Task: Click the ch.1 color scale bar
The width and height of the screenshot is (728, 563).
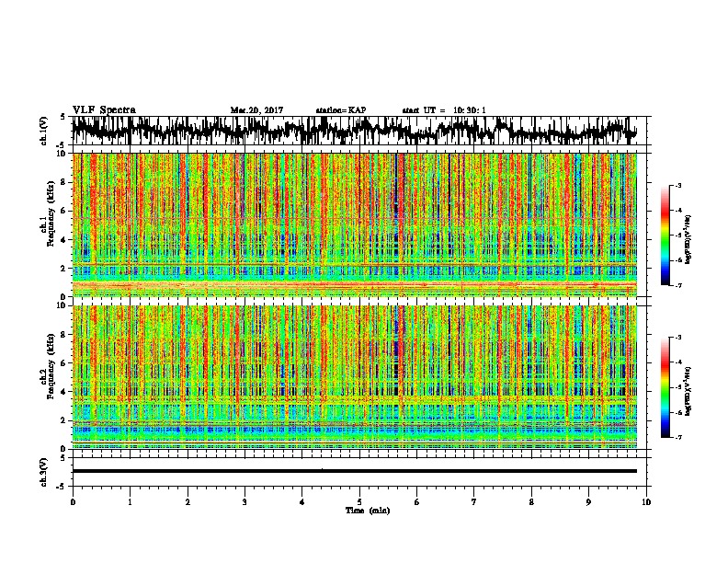Action: click(x=665, y=236)
